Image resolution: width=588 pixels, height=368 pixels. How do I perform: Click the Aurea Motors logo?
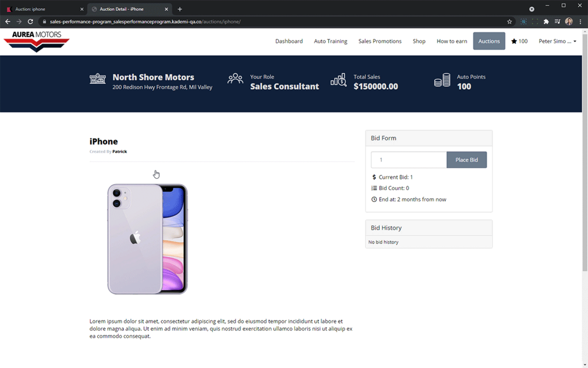pos(36,41)
